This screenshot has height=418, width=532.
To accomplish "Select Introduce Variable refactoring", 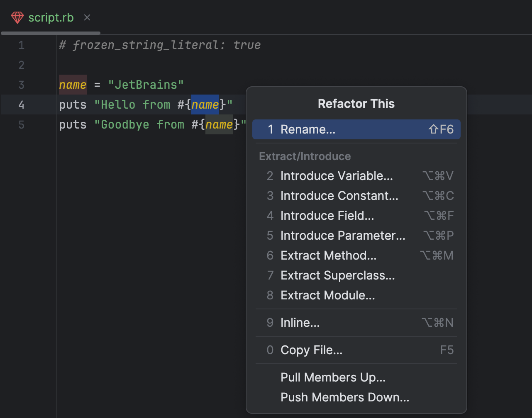I will click(336, 176).
